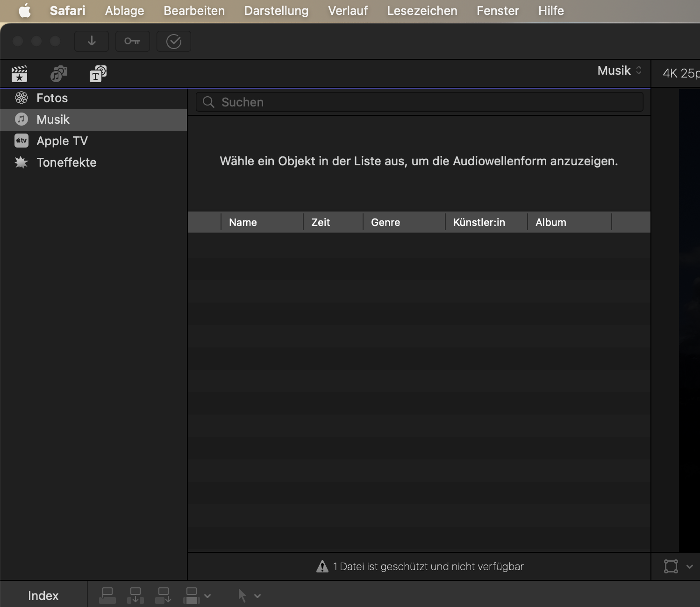This screenshot has height=607, width=700.
Task: Select Apple TV in the sidebar
Action: [62, 141]
